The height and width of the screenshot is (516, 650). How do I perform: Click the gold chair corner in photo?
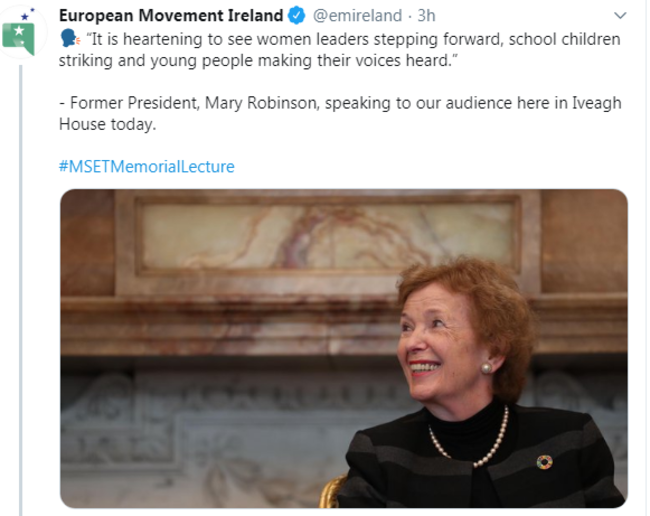332,491
